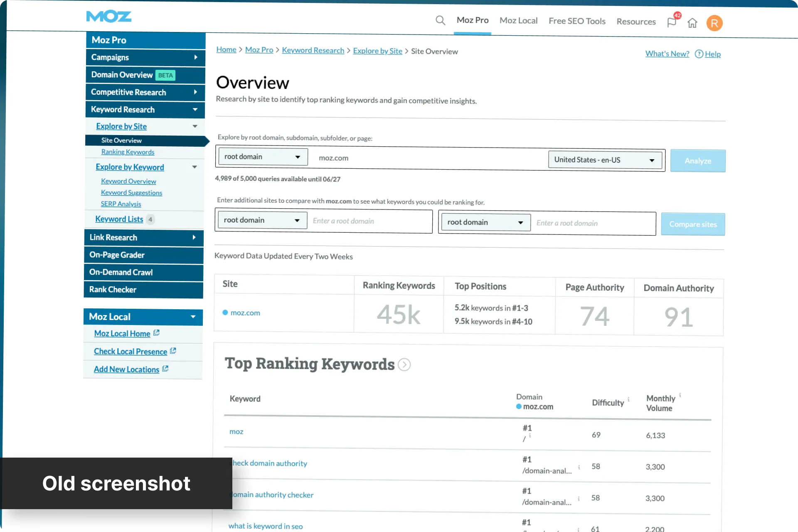Viewport: 798px width, 532px height.
Task: Open On-Page Grader in sidebar
Action: (x=144, y=255)
